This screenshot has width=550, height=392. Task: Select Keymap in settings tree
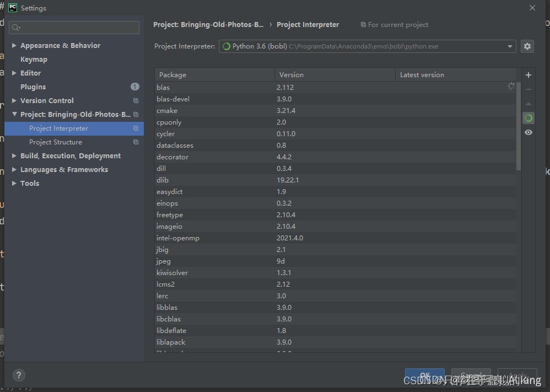34,60
